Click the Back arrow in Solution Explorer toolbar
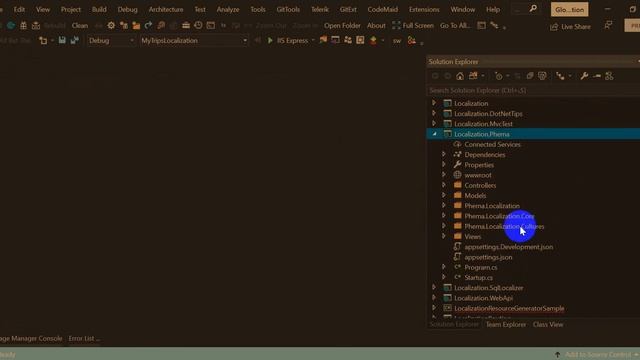Image resolution: width=640 pixels, height=360 pixels. point(435,76)
